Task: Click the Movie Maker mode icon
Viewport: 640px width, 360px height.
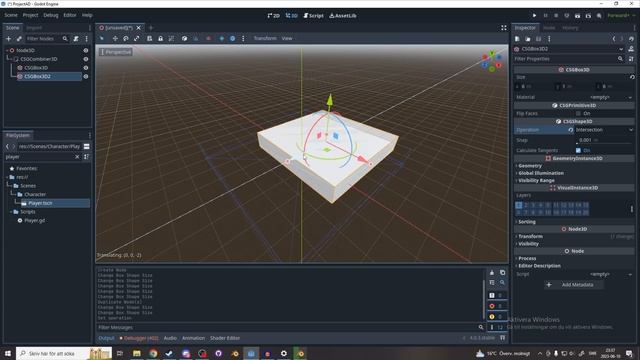Action: [599, 16]
